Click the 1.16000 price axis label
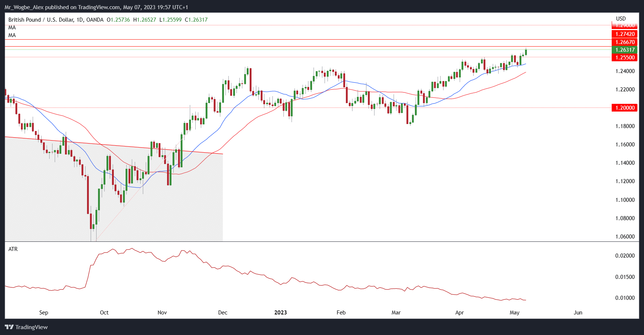Viewport: 644px width, 335px height. click(625, 145)
